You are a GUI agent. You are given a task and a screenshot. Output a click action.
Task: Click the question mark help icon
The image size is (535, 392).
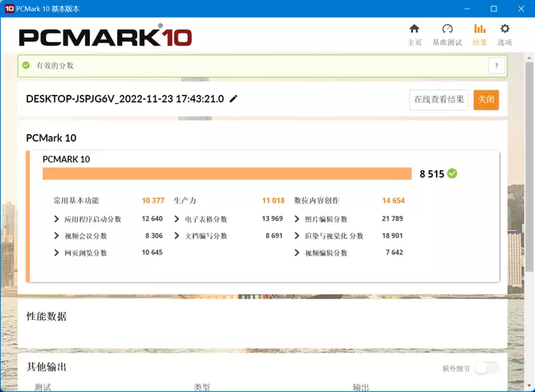point(496,66)
